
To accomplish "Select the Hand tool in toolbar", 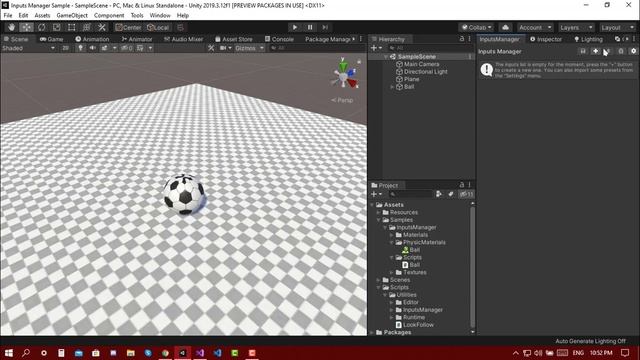I will 11,27.
